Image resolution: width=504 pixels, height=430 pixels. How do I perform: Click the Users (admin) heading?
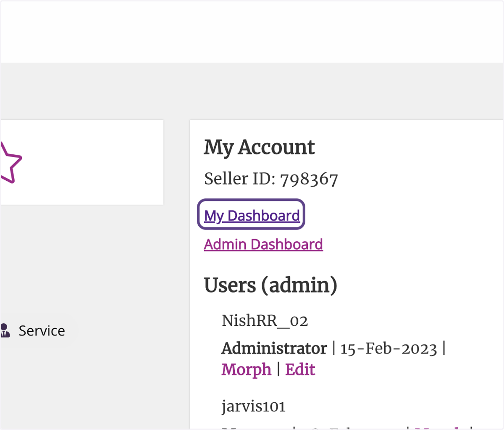click(270, 285)
